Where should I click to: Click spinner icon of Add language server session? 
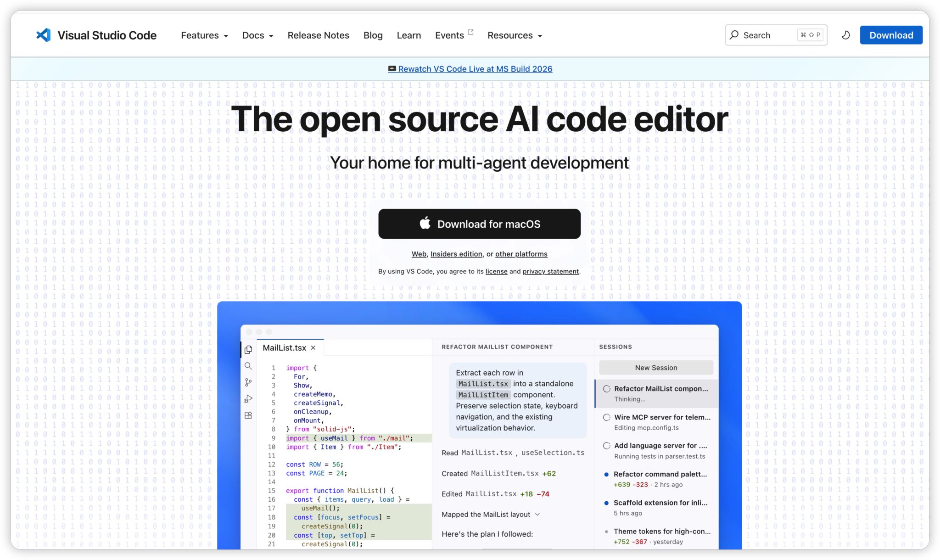(607, 446)
